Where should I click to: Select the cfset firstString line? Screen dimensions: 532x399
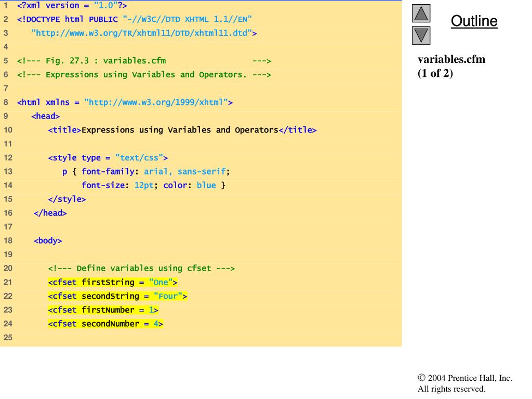tap(113, 282)
